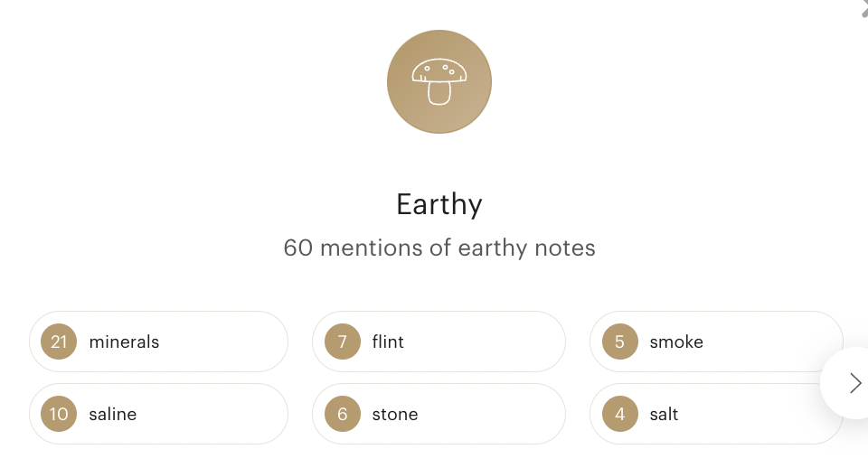Viewport: 868px width, 468px height.
Task: Click the '60 mentions of earthy notes' subtitle
Action: pos(439,248)
